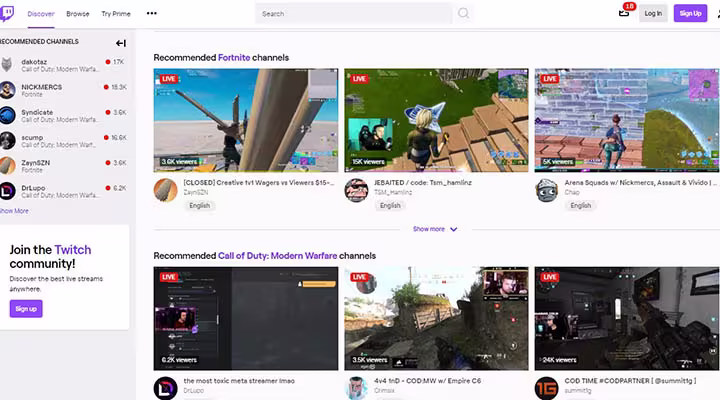Viewport: 720px width, 400px height.
Task: Click summit1g avatar below COD TIME stream
Action: pyautogui.click(x=547, y=388)
